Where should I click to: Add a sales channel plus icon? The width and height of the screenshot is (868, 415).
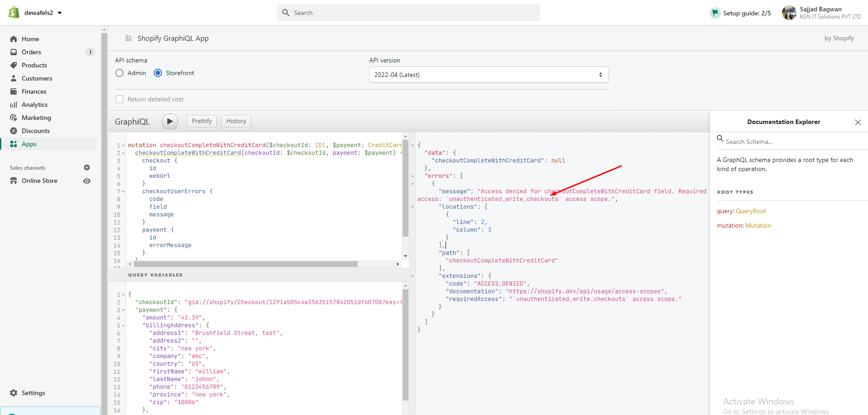coord(87,167)
